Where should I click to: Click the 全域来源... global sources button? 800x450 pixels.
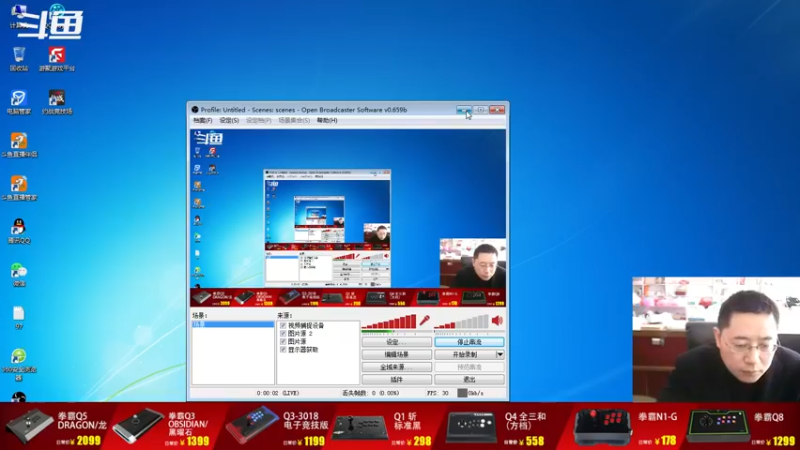pyautogui.click(x=396, y=367)
